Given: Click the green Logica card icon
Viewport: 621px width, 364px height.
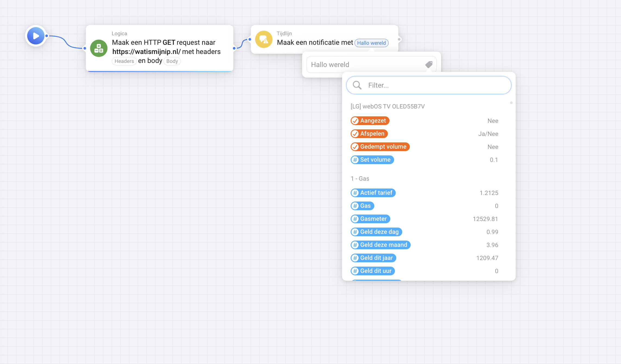Looking at the screenshot, I should 99,48.
